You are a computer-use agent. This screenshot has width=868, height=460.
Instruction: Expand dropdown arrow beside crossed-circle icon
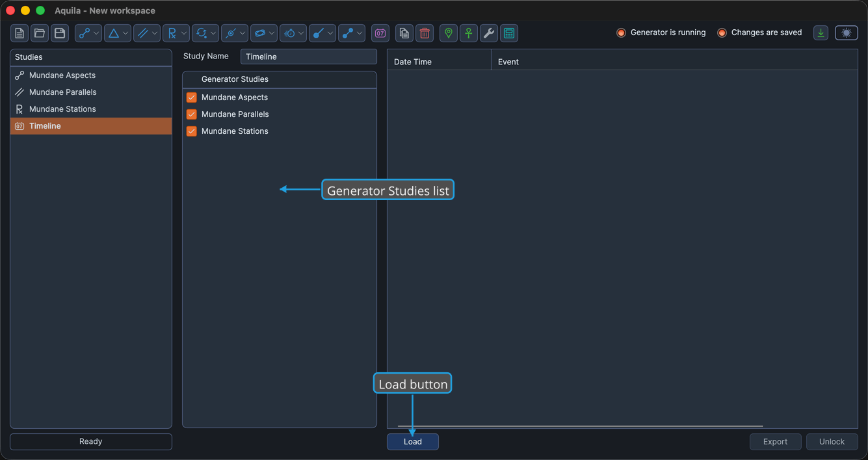point(243,33)
